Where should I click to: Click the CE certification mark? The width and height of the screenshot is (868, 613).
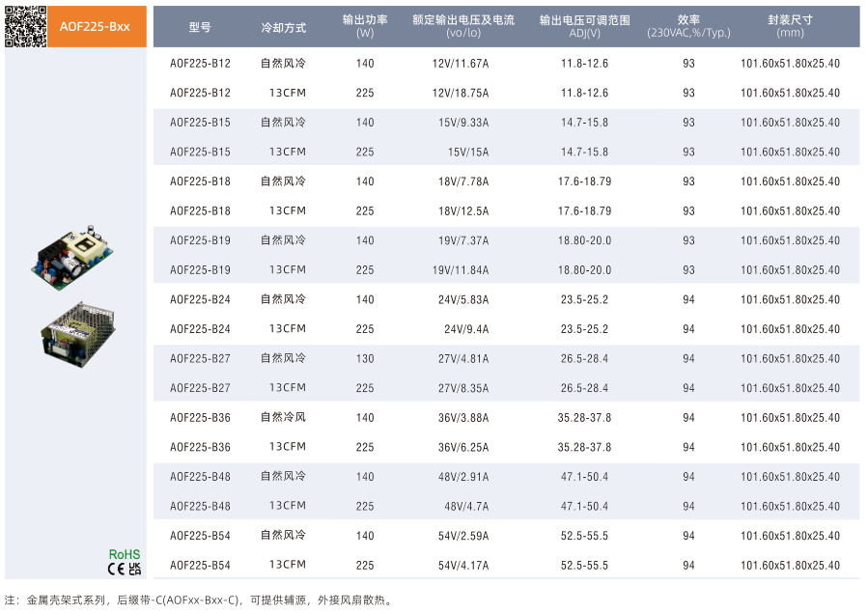116,570
